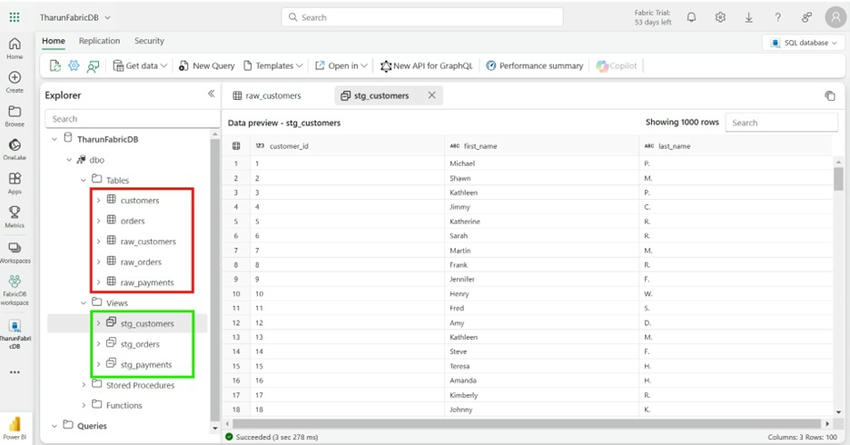
Task: Open help question mark icon
Action: (x=778, y=17)
